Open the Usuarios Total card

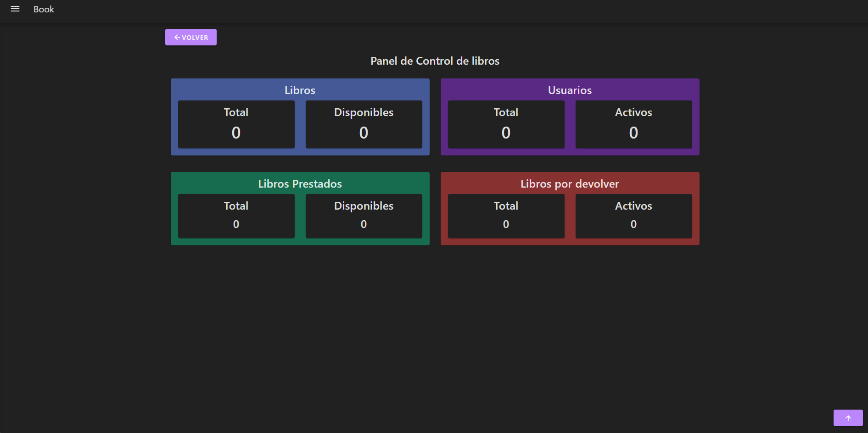pos(506,124)
